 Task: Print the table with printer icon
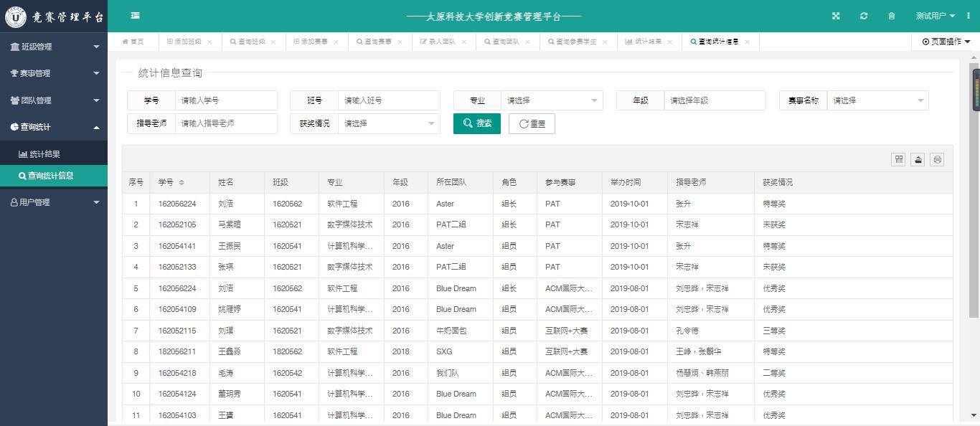point(937,160)
